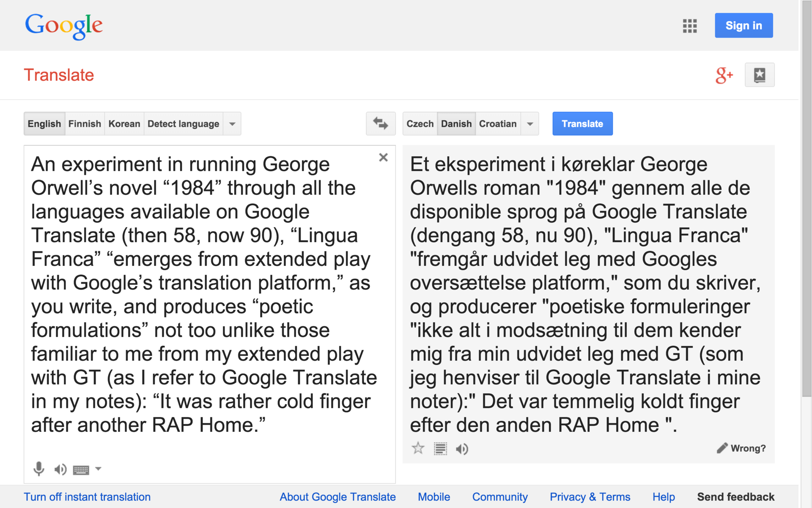The height and width of the screenshot is (508, 812).
Task: Turn off instant translation
Action: tap(87, 497)
